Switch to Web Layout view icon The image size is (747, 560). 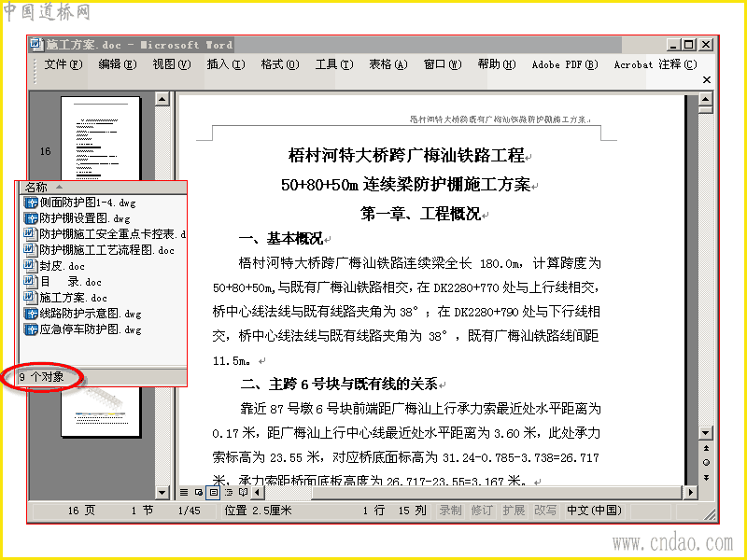click(x=199, y=493)
